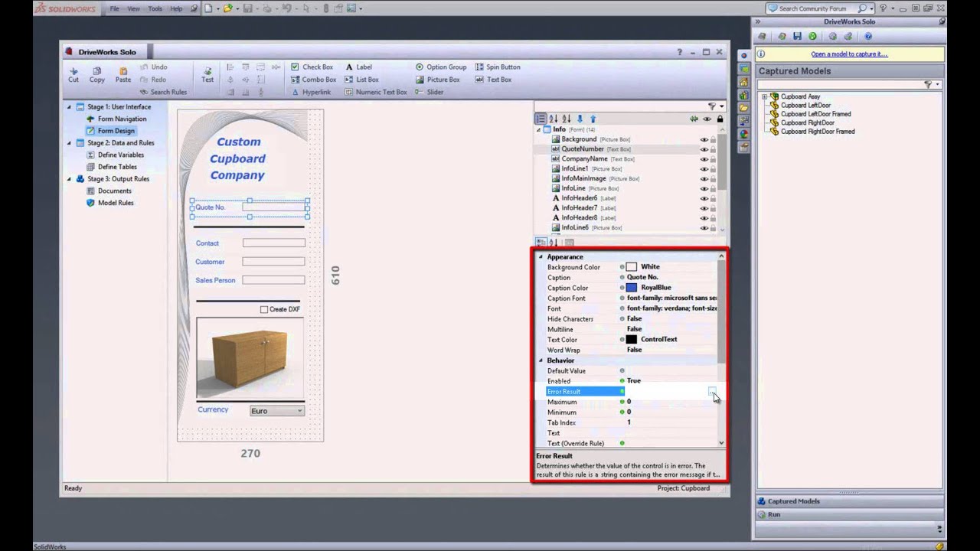Collapse the Info form tree node
980x551 pixels.
(x=538, y=129)
